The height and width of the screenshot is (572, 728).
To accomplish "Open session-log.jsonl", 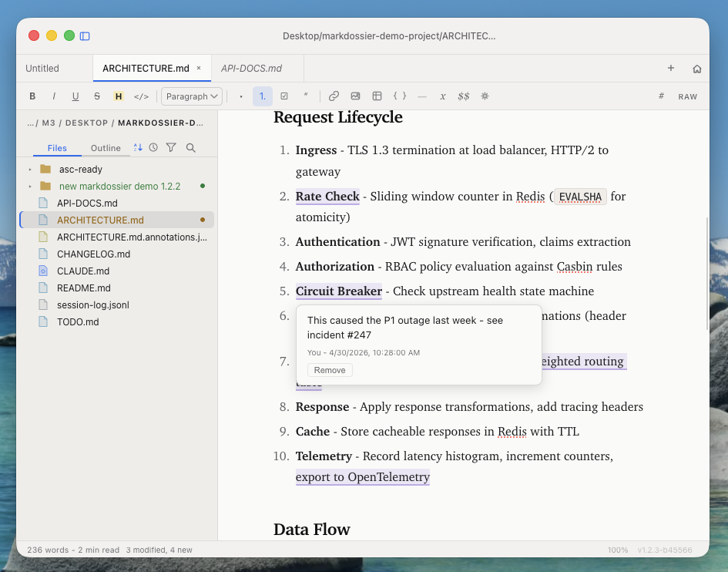I will pos(117,305).
